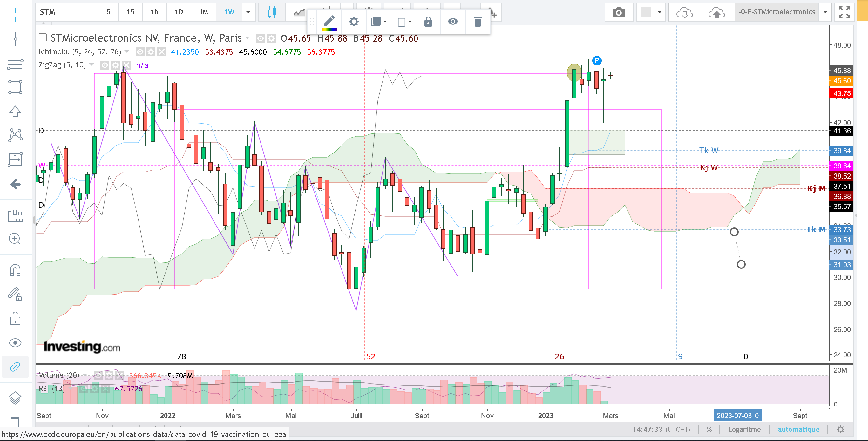868x441 pixels.
Task: Toggle visibility of STMicroelectronics price series
Action: pos(260,38)
